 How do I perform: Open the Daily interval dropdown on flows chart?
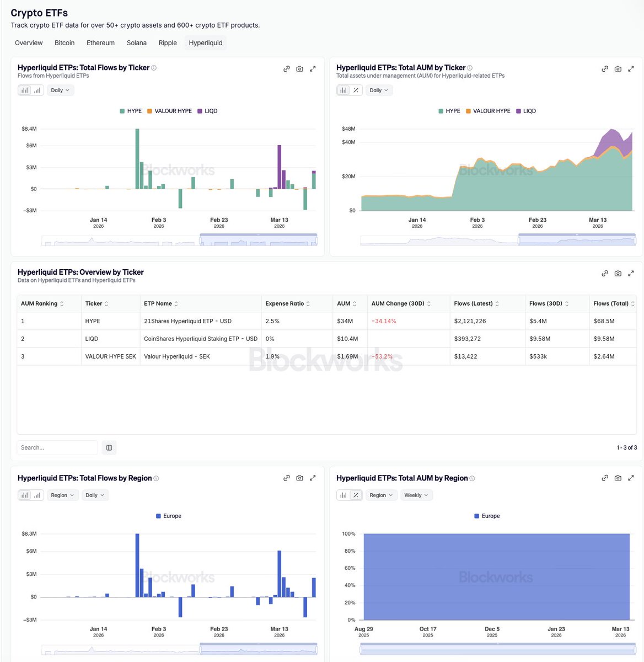[x=60, y=90]
